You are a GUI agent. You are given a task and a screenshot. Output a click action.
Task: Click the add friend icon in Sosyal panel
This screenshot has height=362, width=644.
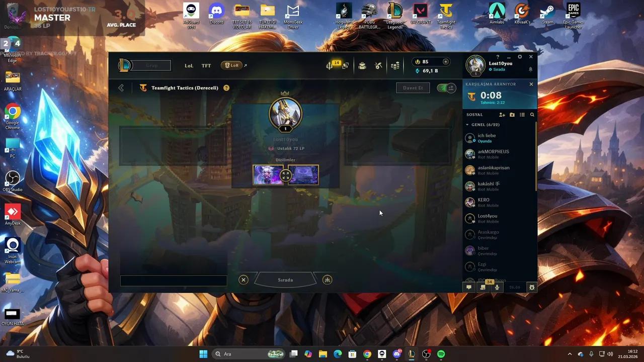point(502,115)
